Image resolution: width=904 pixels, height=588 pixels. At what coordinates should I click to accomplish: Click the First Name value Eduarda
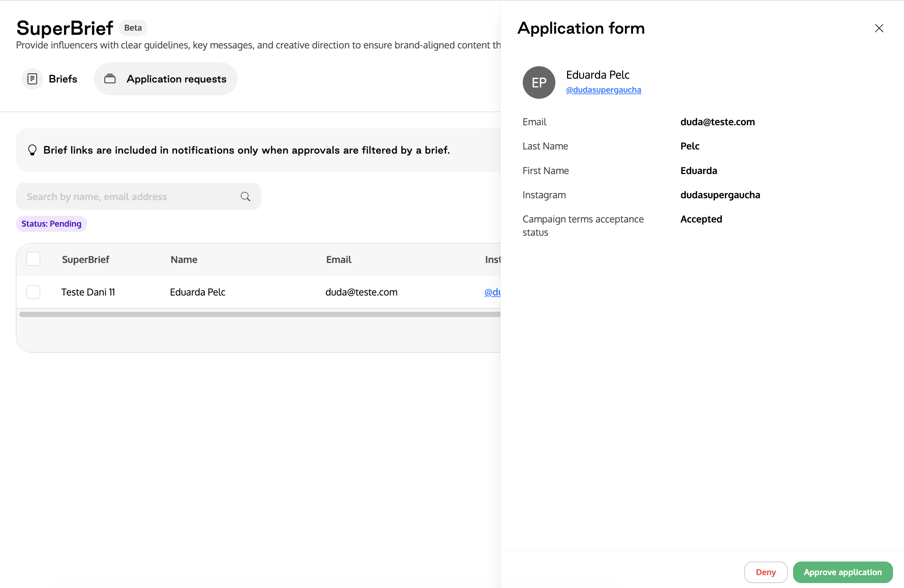pos(698,171)
